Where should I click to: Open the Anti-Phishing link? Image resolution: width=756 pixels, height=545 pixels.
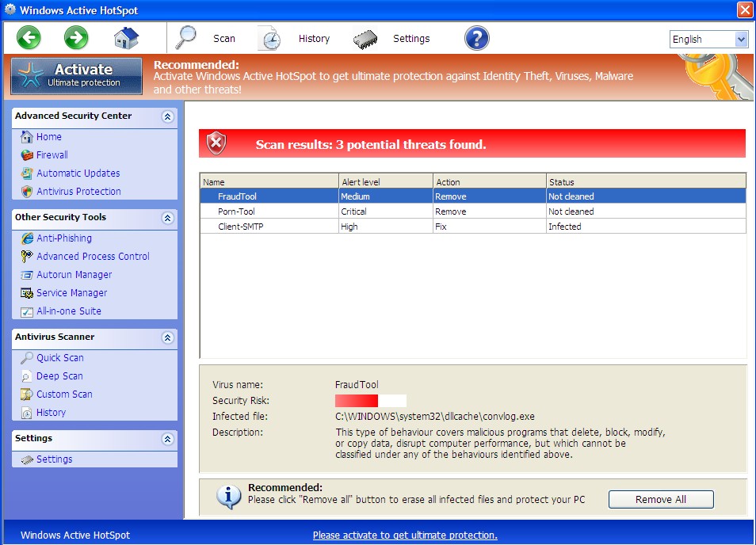(x=64, y=238)
